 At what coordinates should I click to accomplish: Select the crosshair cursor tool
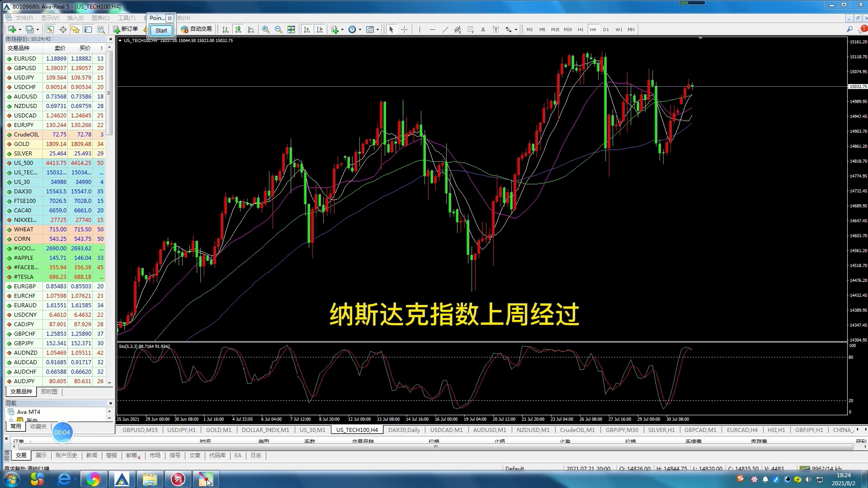click(x=404, y=29)
